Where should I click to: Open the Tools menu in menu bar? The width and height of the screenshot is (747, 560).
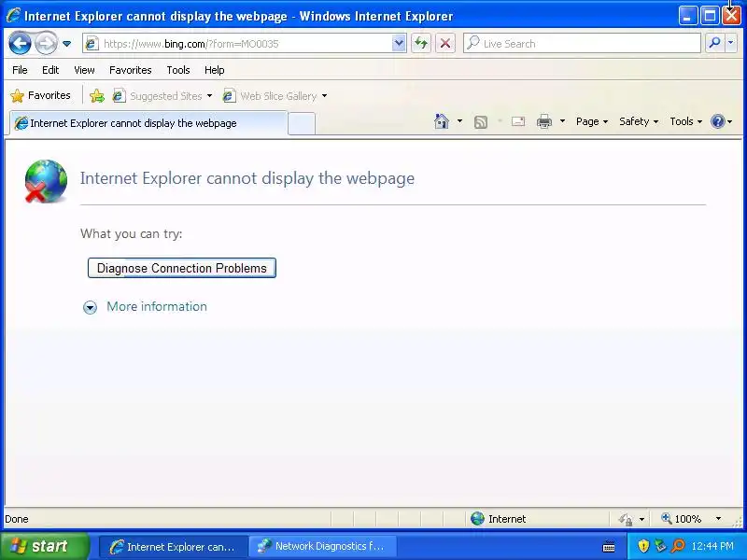click(178, 71)
